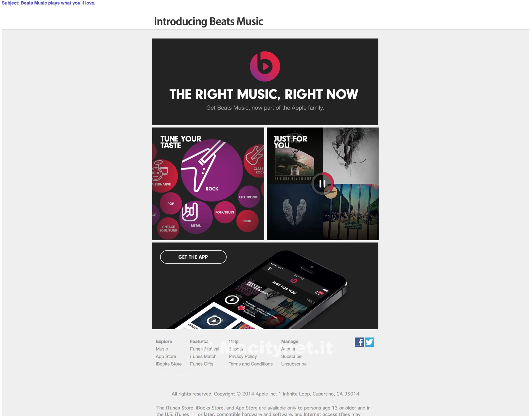Choose the Folk/Blues genre bubble
Screen dimensions: 532x416
pyautogui.click(x=225, y=212)
